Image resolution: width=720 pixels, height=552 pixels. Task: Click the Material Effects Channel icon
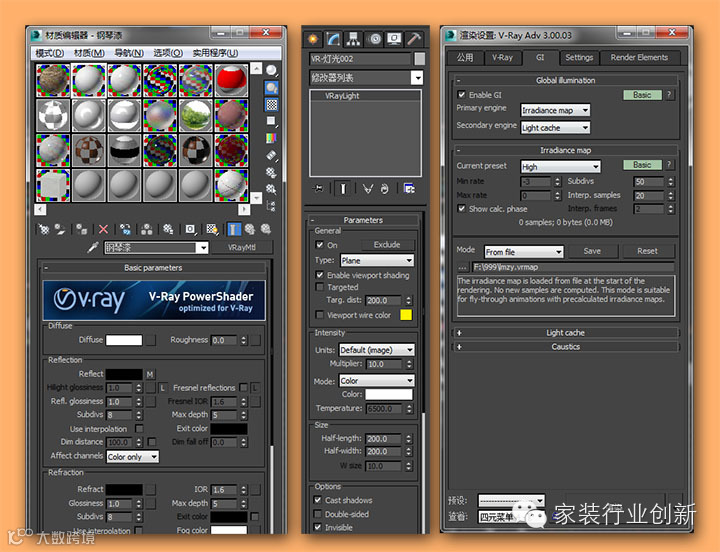190,229
